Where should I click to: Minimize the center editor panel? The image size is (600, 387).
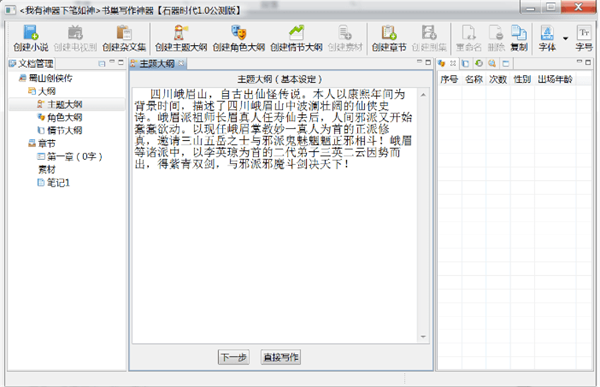(x=419, y=61)
